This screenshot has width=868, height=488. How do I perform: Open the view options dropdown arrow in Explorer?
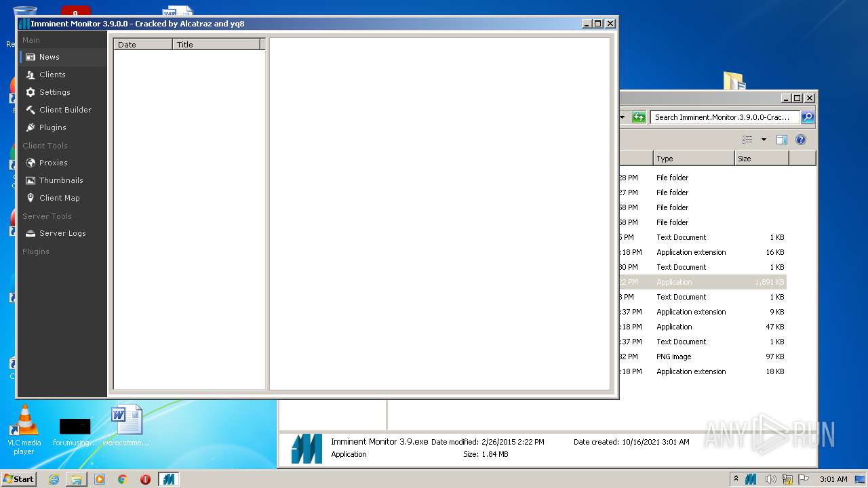tap(764, 140)
